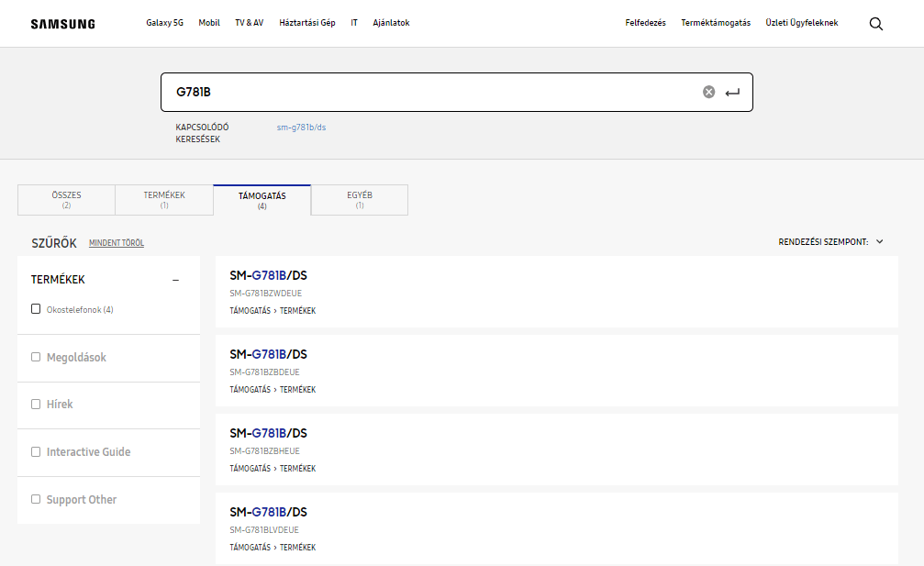Image resolution: width=924 pixels, height=566 pixels.
Task: Tick the Okostelefonok checkbox
Action: [36, 309]
